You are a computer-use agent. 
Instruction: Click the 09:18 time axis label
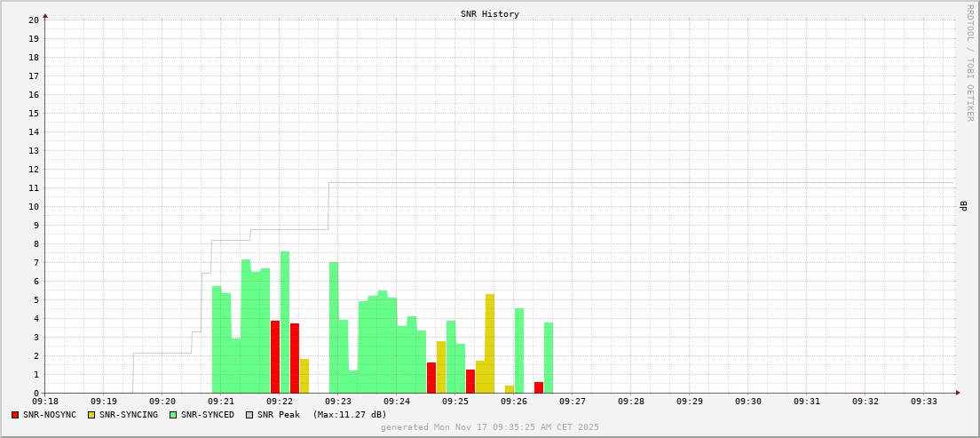click(x=45, y=402)
